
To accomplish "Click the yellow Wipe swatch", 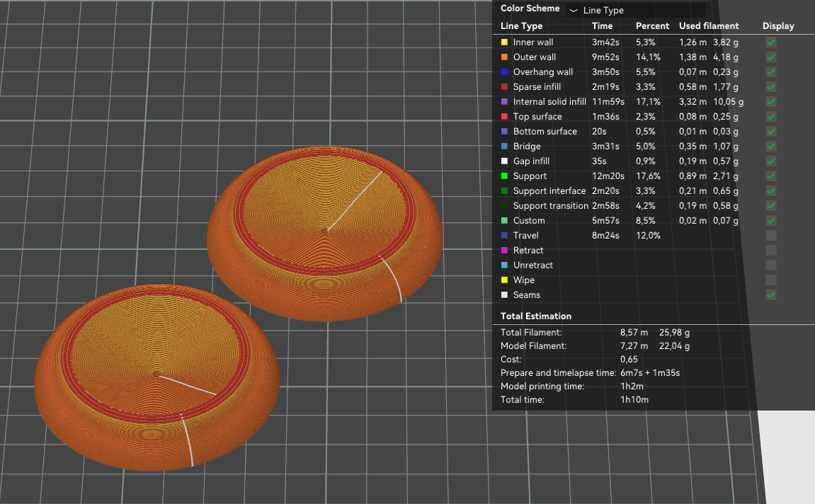I will [504, 280].
